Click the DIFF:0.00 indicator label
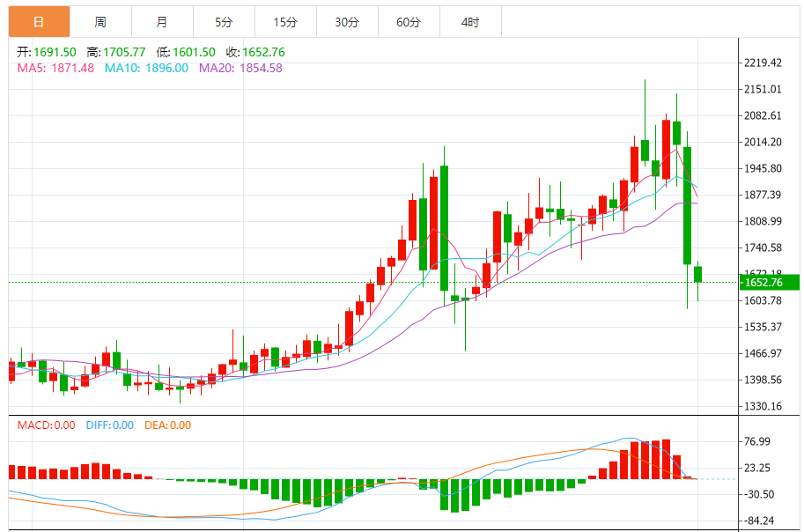Image resolution: width=804 pixels, height=532 pixels. [110, 425]
